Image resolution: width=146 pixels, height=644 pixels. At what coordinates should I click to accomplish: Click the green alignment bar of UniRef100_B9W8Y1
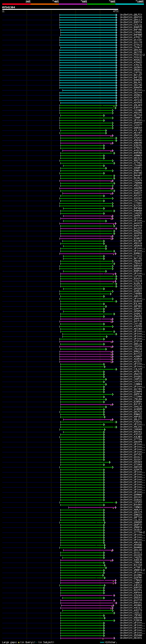click(87, 171)
